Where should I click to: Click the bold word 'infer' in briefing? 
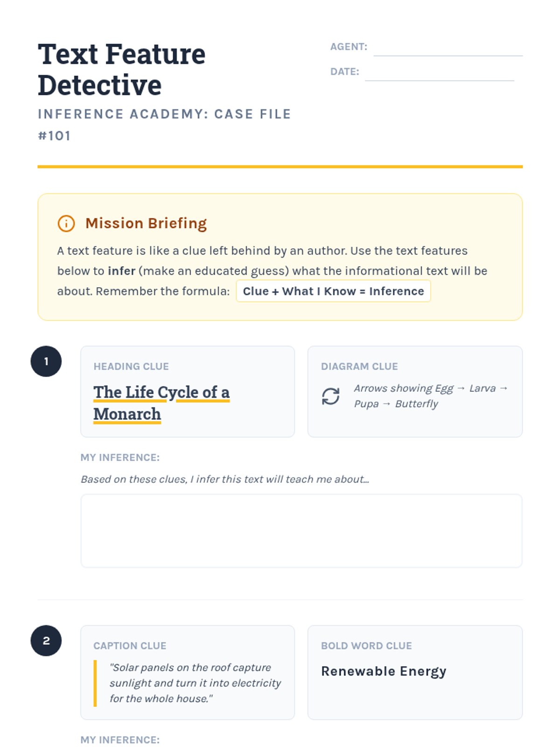121,271
